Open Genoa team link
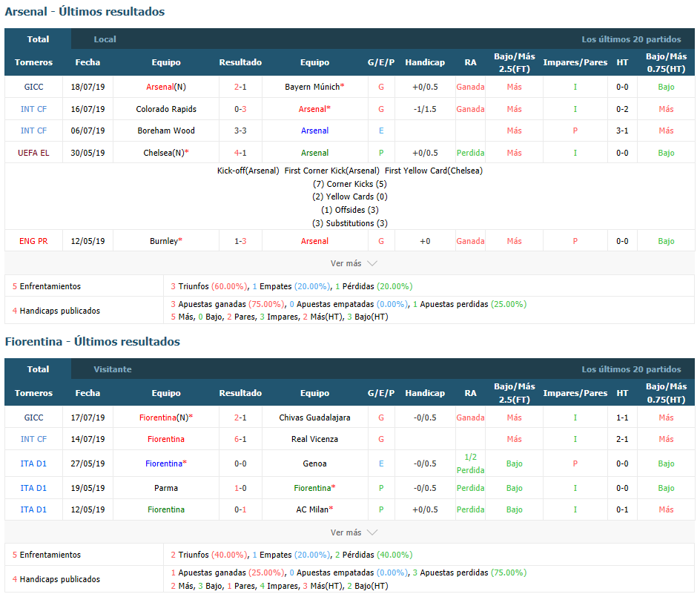This screenshot has width=700, height=594. tap(314, 463)
